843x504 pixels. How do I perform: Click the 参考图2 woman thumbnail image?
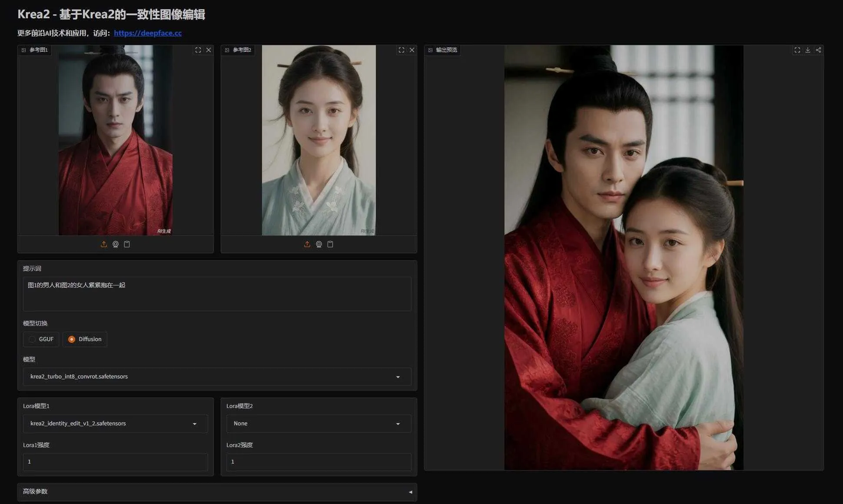pyautogui.click(x=319, y=140)
